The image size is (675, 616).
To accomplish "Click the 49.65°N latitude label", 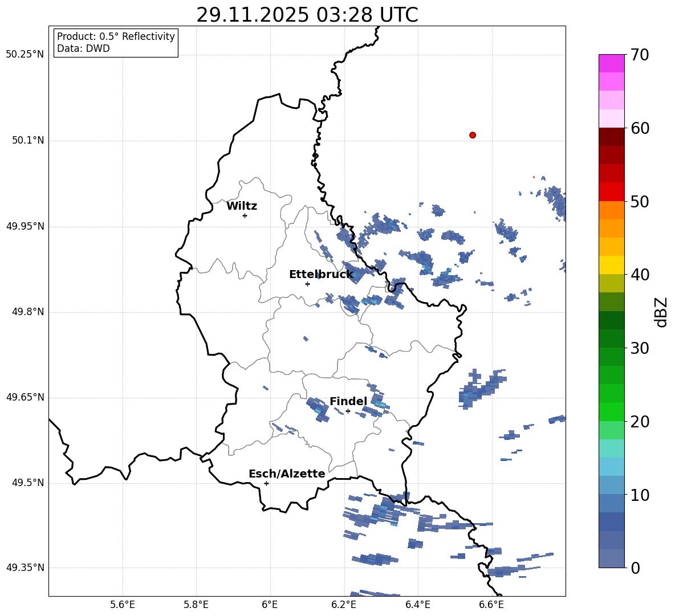I will (25, 397).
